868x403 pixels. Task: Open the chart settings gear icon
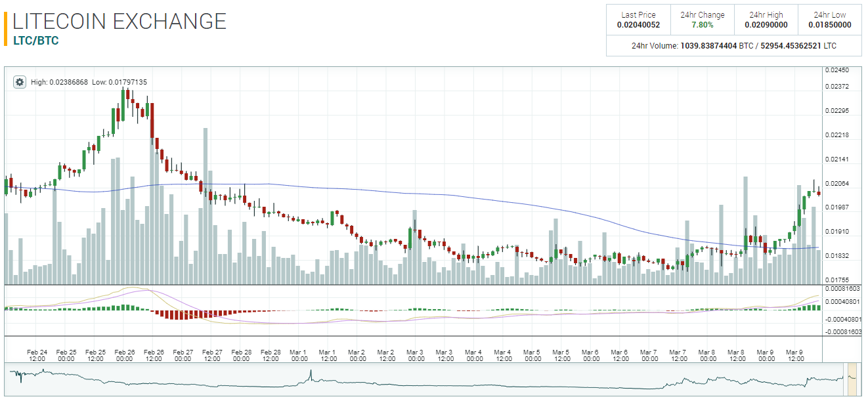(x=20, y=82)
